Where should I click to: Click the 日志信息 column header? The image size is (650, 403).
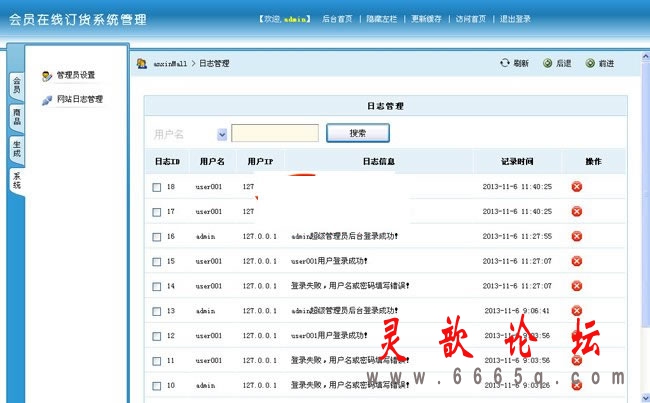click(x=378, y=162)
